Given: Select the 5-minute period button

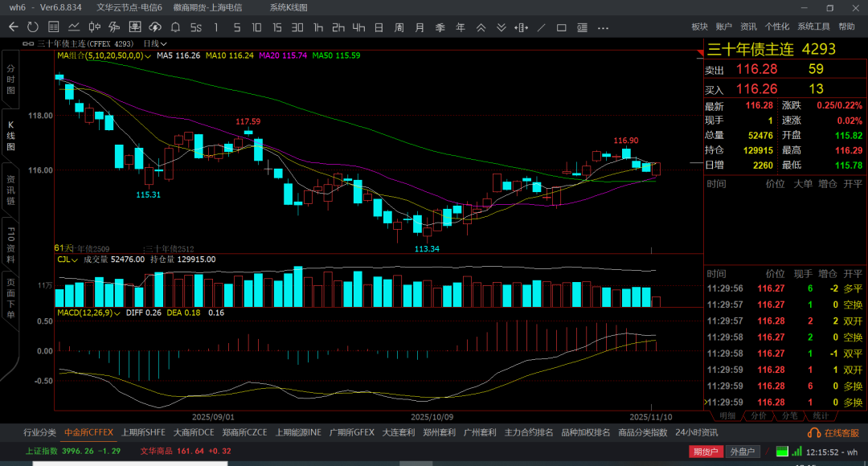Looking at the screenshot, I should pyautogui.click(x=236, y=27).
